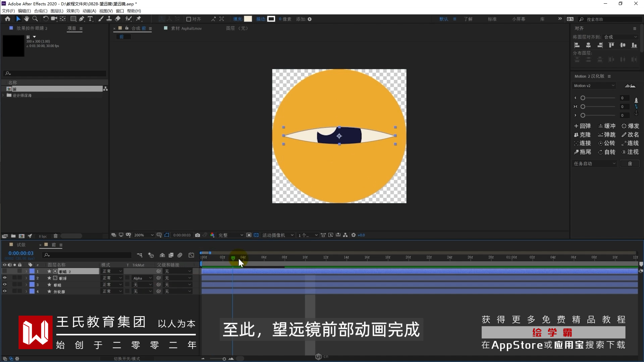644x362 pixels.
Task: Select the Rectangle shape tool
Action: (73, 19)
